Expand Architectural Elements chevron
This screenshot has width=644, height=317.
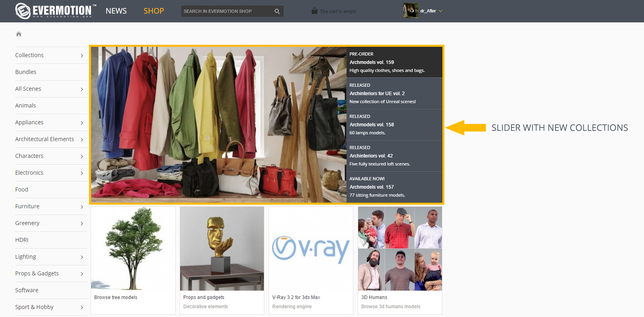coord(82,140)
